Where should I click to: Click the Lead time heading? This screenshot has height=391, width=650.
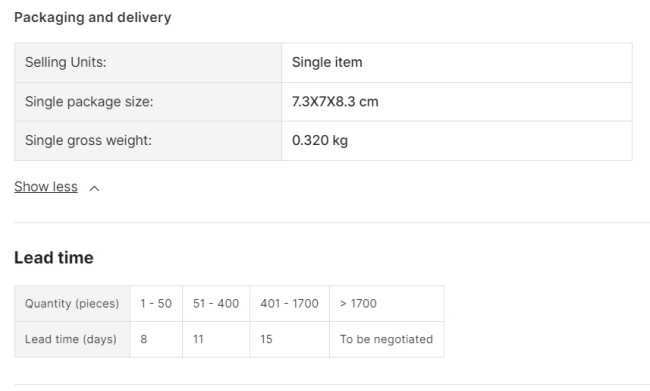[x=54, y=257]
